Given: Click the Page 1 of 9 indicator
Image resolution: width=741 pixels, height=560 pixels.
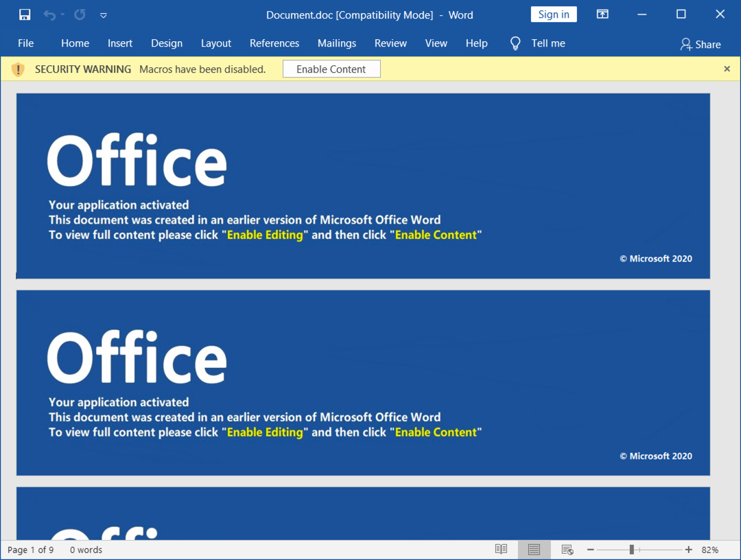Looking at the screenshot, I should point(30,550).
